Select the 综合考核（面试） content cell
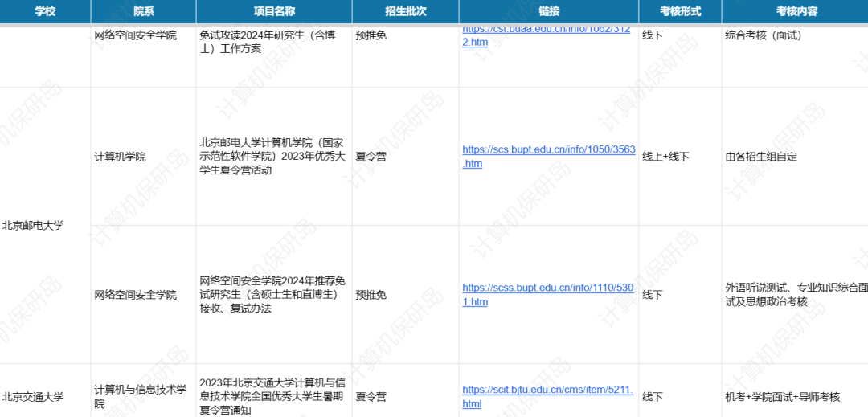Image resolution: width=868 pixels, height=417 pixels. 795,55
